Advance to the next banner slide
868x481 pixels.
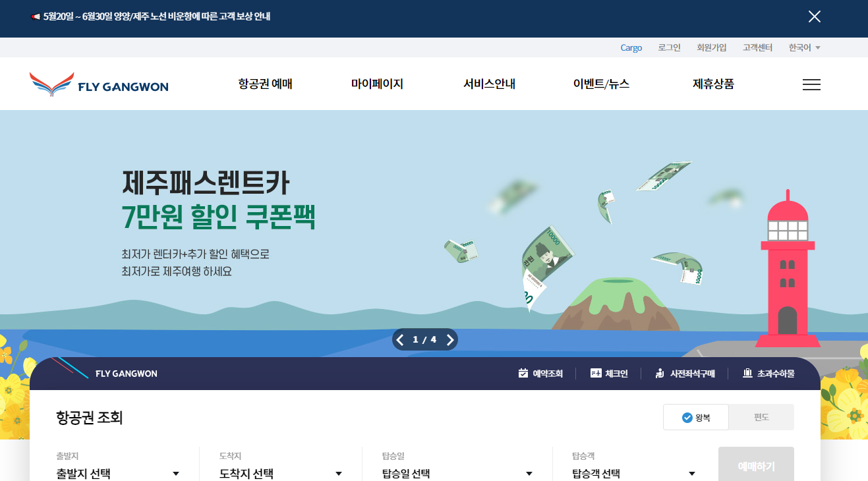(450, 339)
